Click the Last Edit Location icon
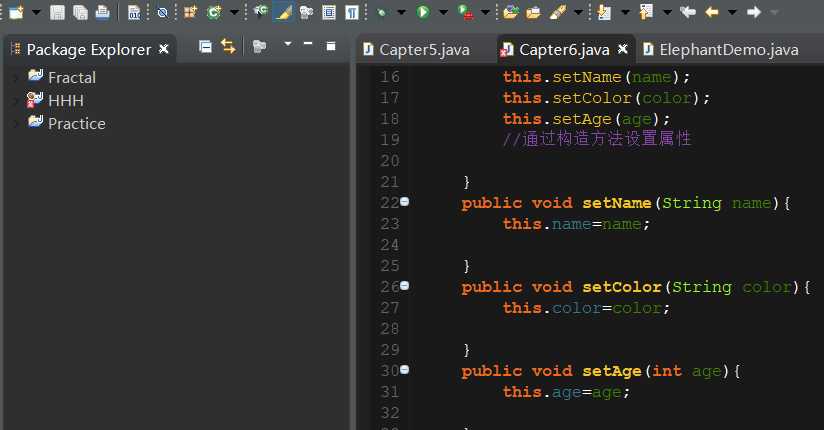The height and width of the screenshot is (430, 824). pyautogui.click(x=687, y=12)
